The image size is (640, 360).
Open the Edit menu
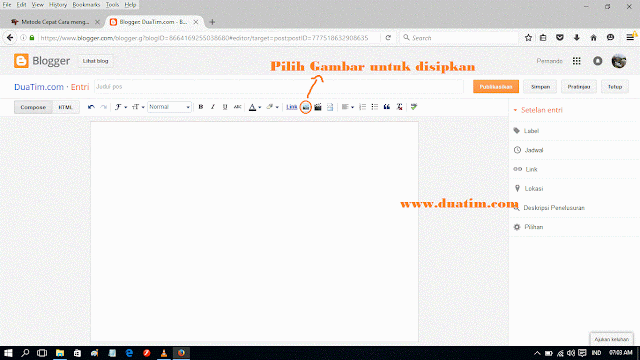click(x=21, y=5)
